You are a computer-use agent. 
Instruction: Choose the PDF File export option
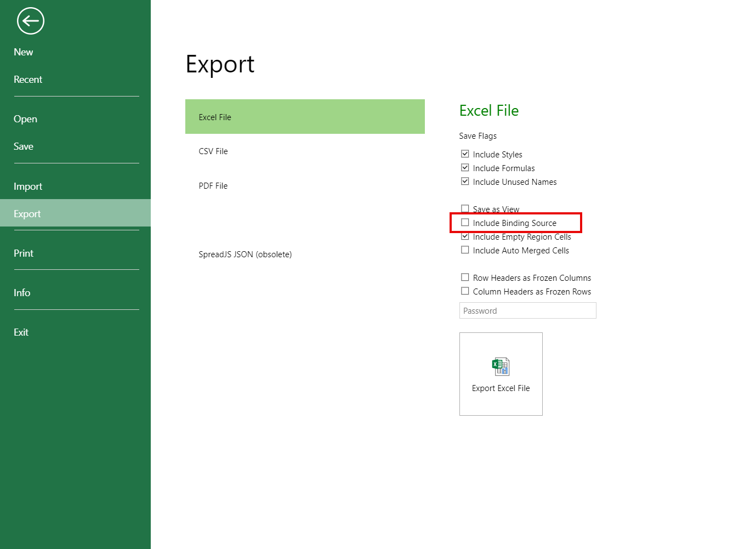click(x=213, y=186)
